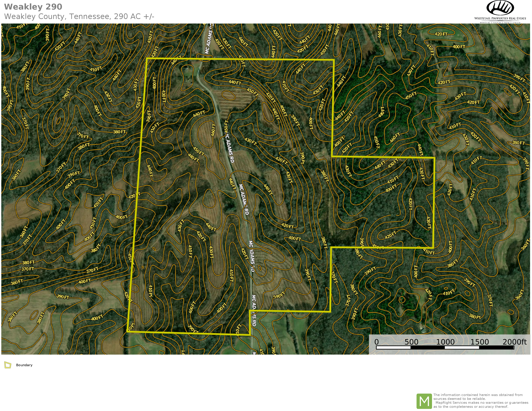This screenshot has height=411, width=532.
Task: Click the yellow Boundary legend polygon icon
Action: [x=8, y=365]
